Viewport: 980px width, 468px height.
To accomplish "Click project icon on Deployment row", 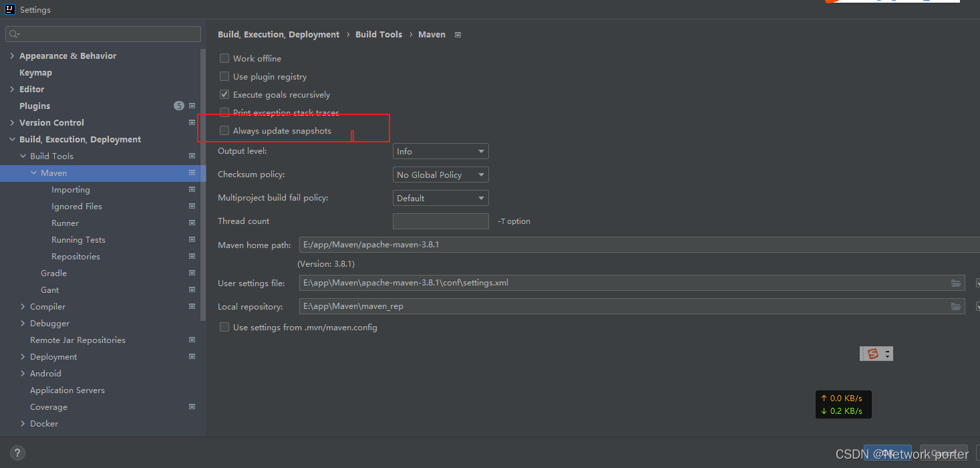I will (x=192, y=356).
